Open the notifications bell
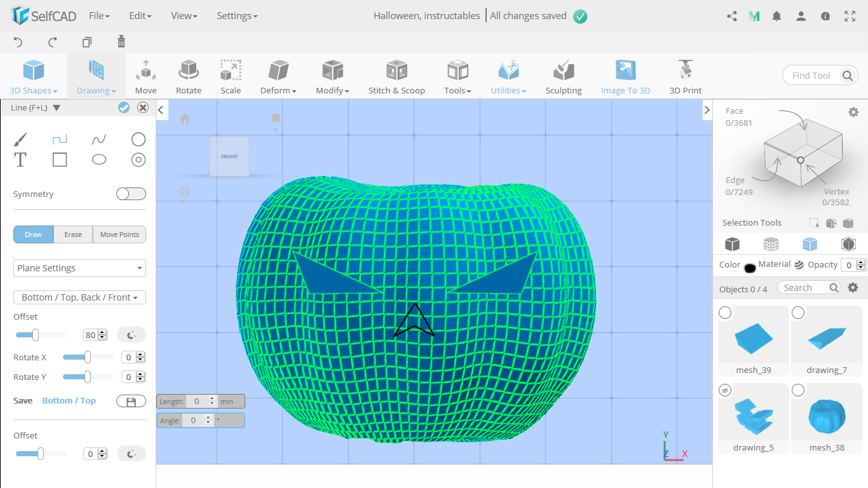 (776, 17)
